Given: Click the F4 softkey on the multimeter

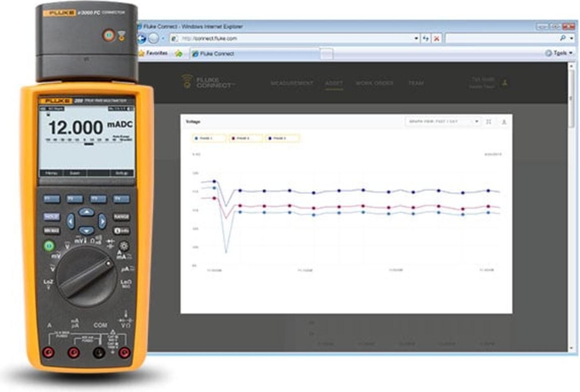Looking at the screenshot, I should (x=121, y=199).
